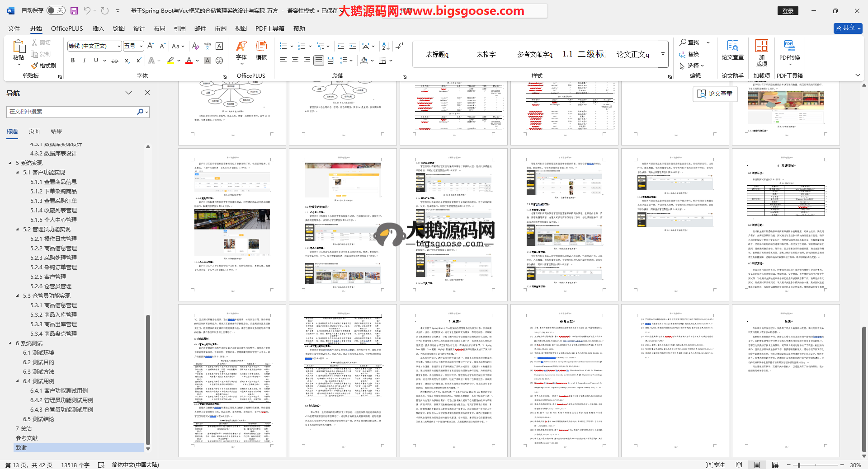Open the 引用 ribbon tab
The width and height of the screenshot is (868, 469).
[179, 28]
